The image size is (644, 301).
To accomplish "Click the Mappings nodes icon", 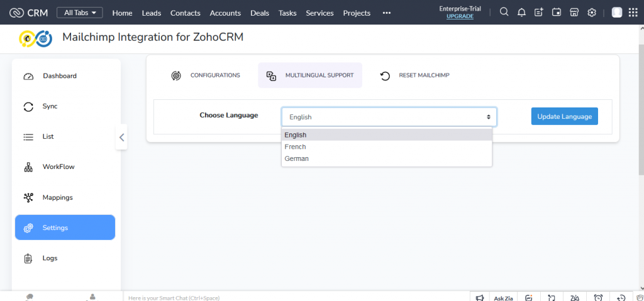I will click(x=28, y=197).
